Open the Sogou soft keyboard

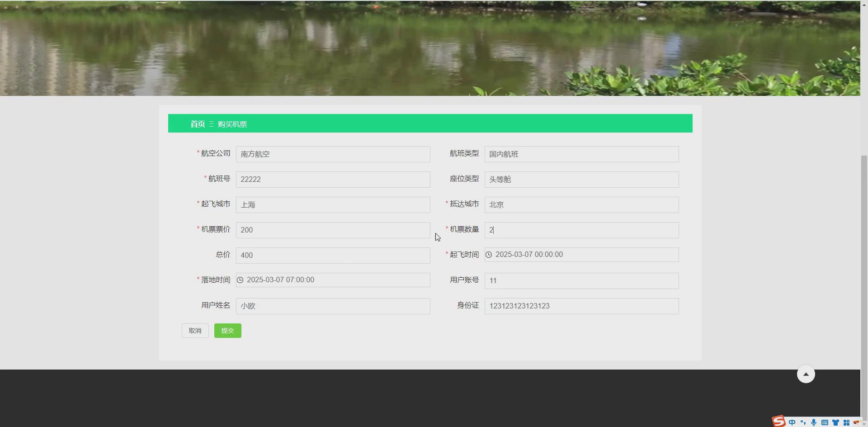824,422
